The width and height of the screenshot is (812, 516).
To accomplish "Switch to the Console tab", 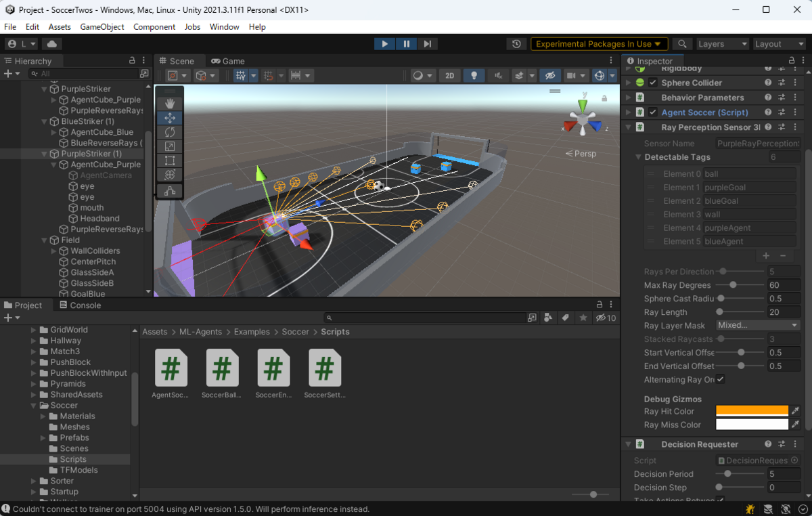I will (x=81, y=305).
